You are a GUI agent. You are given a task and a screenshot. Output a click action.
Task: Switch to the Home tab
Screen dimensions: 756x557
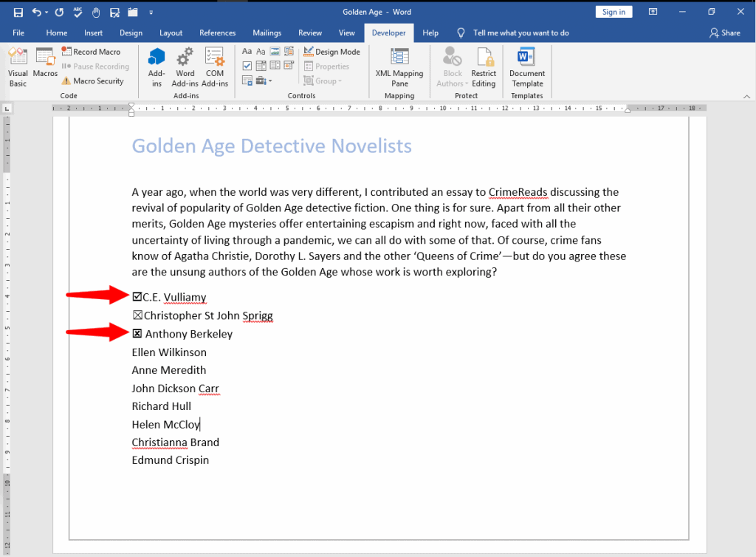pyautogui.click(x=56, y=33)
